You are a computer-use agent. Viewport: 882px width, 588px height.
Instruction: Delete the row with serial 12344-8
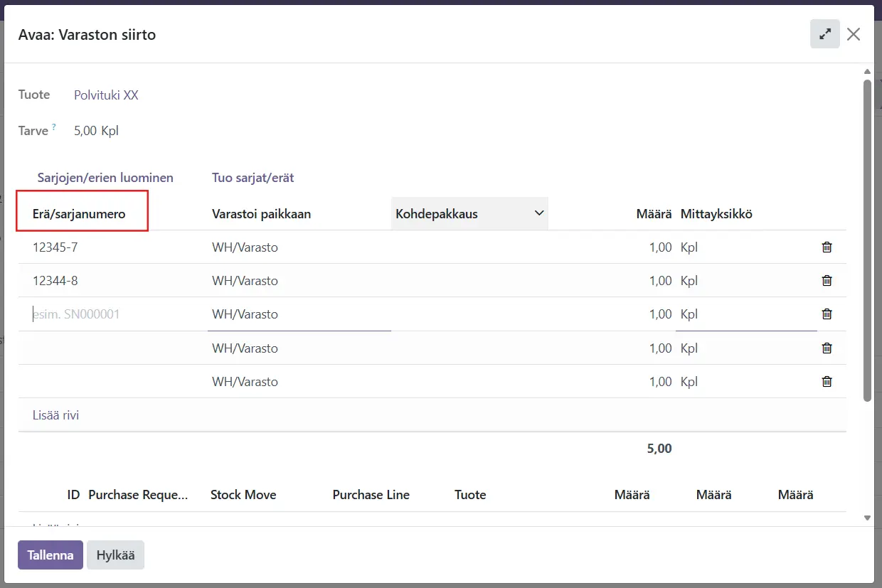827,281
